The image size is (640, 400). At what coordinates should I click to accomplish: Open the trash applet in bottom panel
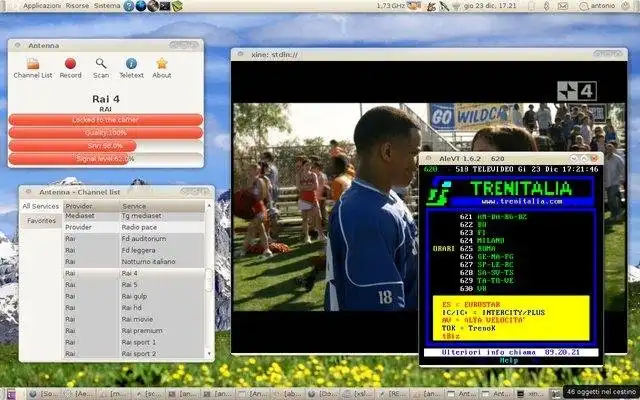555,394
